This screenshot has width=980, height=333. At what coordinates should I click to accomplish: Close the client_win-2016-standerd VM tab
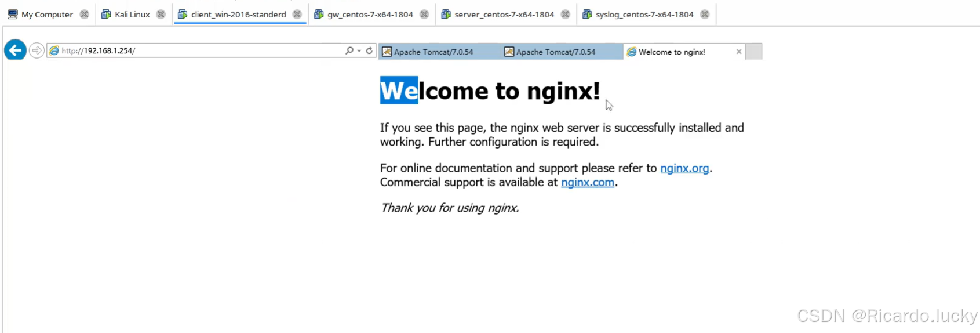(x=297, y=14)
